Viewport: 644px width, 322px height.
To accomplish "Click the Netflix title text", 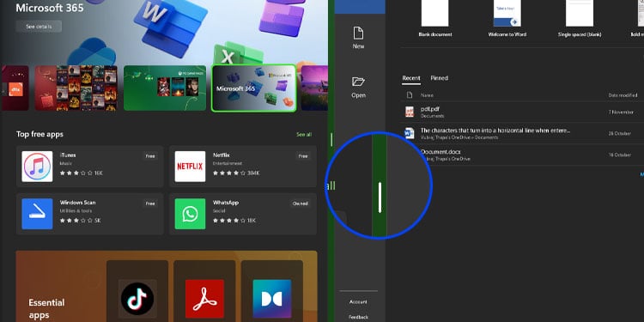I will pyautogui.click(x=222, y=155).
